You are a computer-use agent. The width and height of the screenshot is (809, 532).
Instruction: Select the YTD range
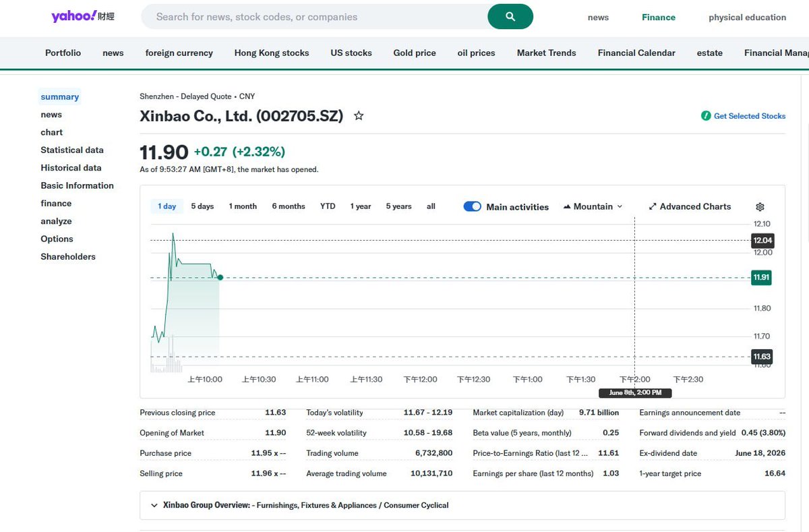(x=328, y=206)
